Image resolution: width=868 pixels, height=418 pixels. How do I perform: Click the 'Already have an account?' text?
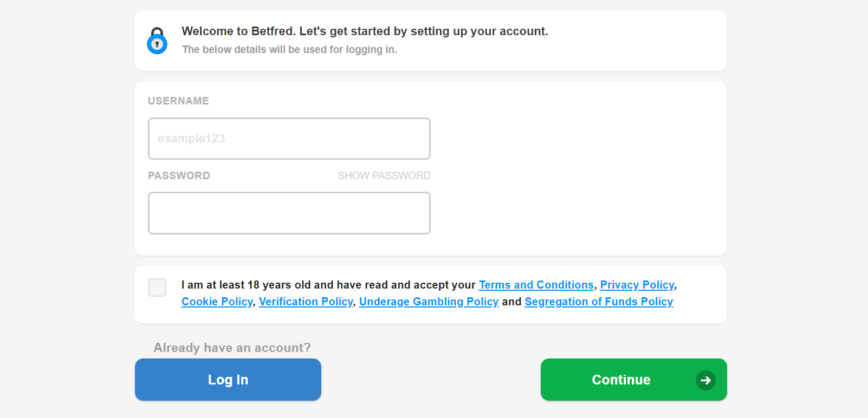click(232, 348)
